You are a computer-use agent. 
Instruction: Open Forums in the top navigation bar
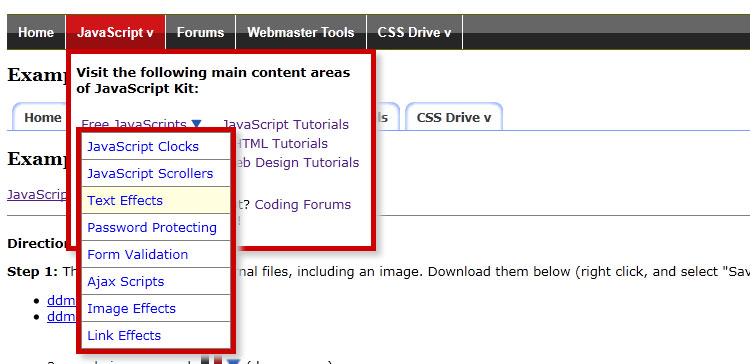point(200,32)
